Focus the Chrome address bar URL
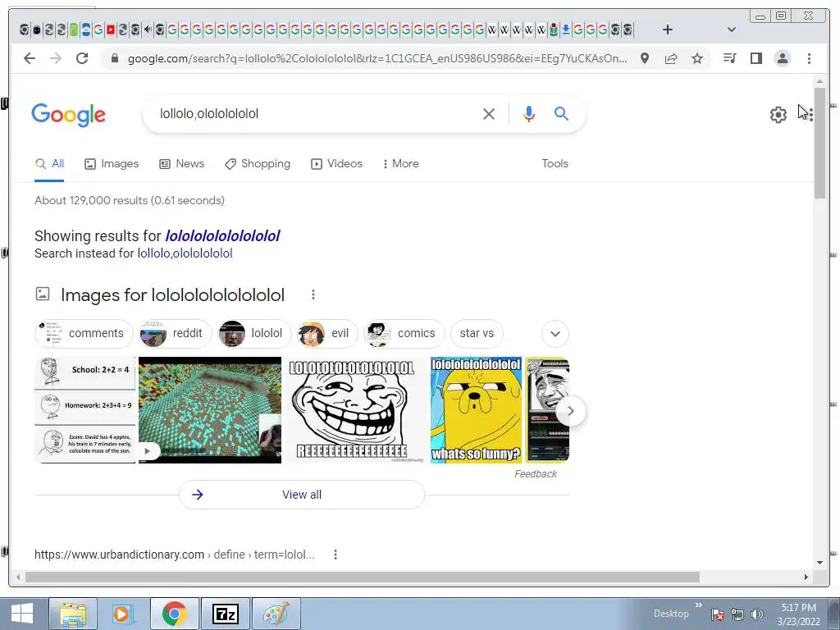Image resolution: width=840 pixels, height=630 pixels. 377,58
